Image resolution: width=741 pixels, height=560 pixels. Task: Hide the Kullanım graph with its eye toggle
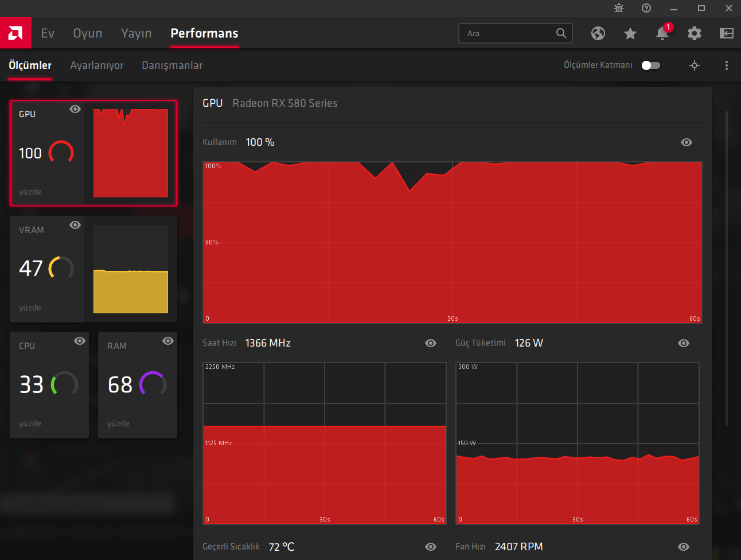point(686,142)
